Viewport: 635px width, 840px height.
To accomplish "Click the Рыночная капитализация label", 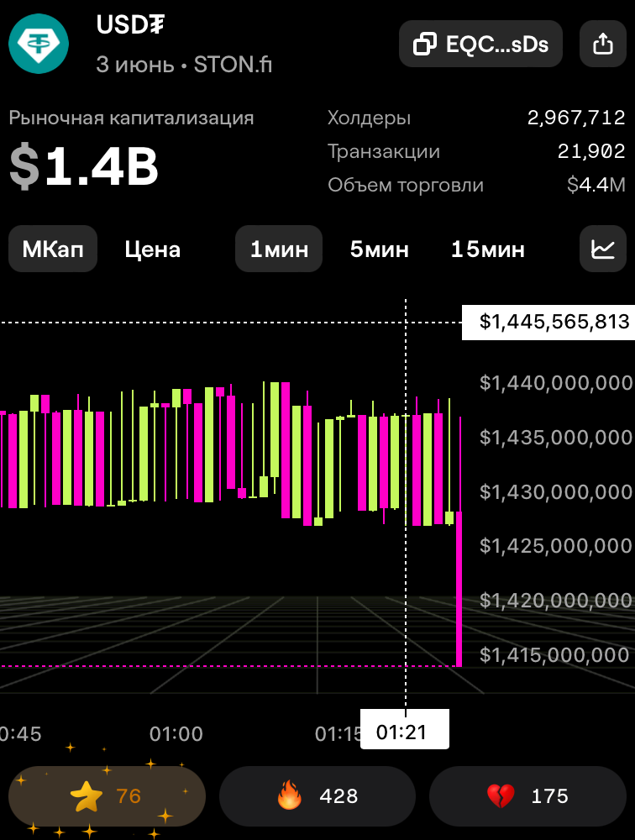I will [131, 118].
